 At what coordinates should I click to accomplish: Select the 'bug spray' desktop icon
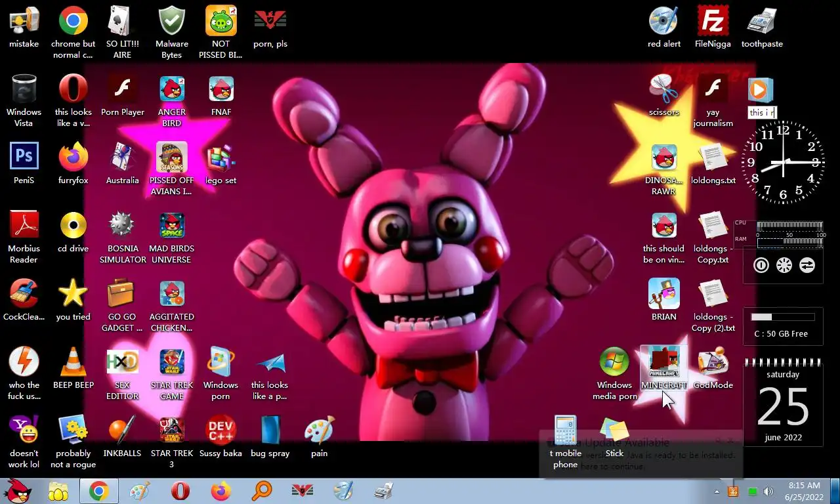[x=270, y=437]
